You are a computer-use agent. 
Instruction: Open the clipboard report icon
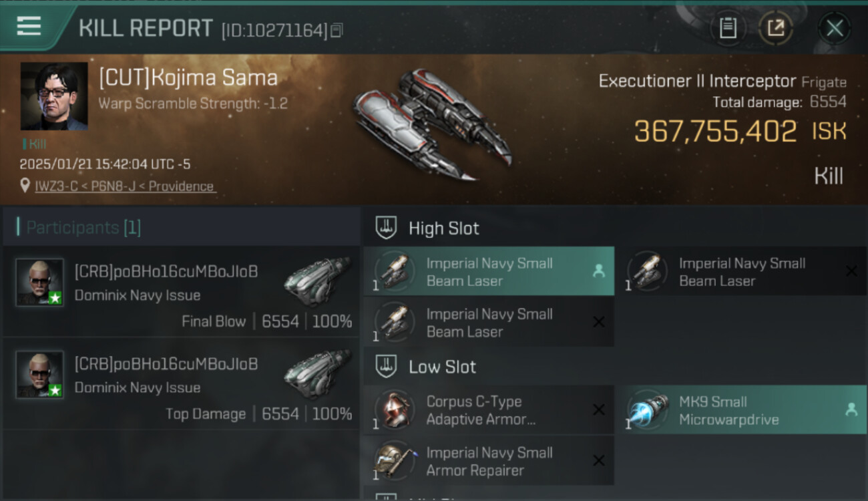coord(728,28)
